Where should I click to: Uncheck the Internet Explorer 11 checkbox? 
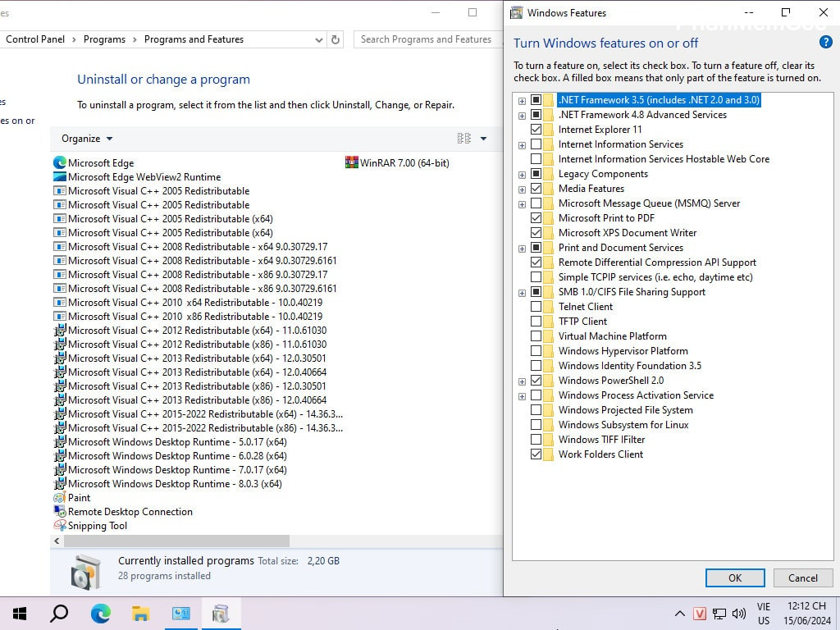pyautogui.click(x=536, y=130)
